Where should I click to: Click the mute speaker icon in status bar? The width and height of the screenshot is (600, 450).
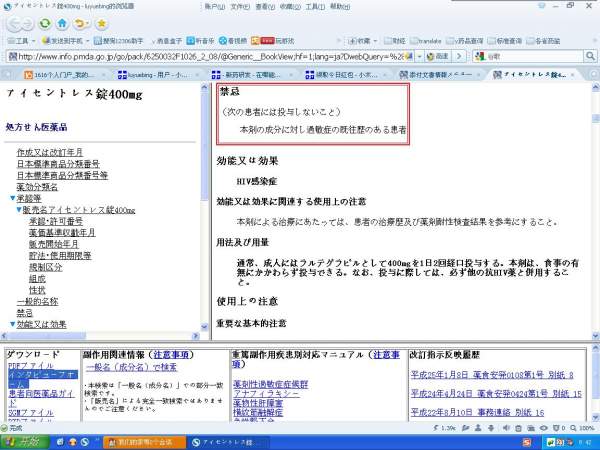(506, 428)
